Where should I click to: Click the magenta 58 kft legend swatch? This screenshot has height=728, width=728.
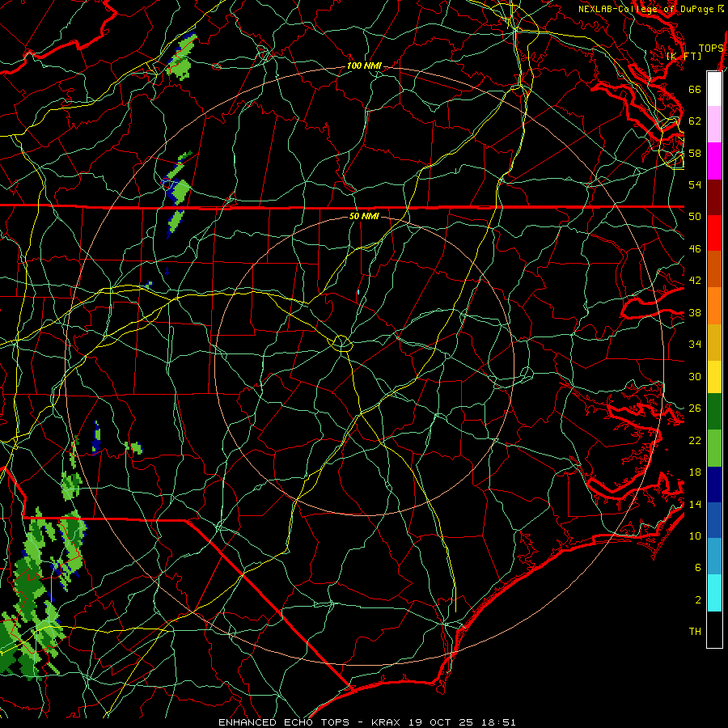tap(714, 161)
